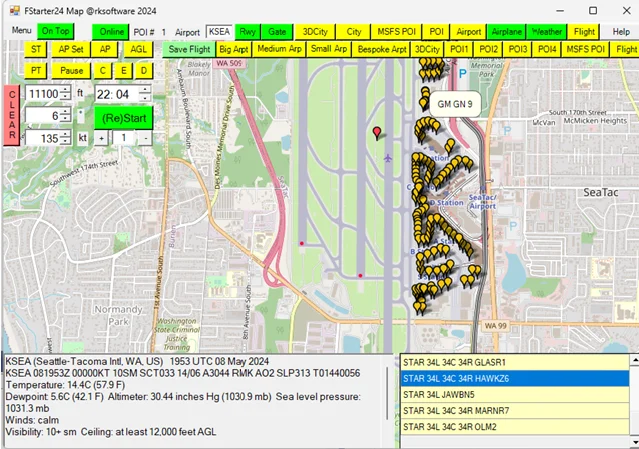Screen dimensions: 639x449
Task: Select STAR 34L 34C 34R GLASR1
Action: tap(515, 362)
